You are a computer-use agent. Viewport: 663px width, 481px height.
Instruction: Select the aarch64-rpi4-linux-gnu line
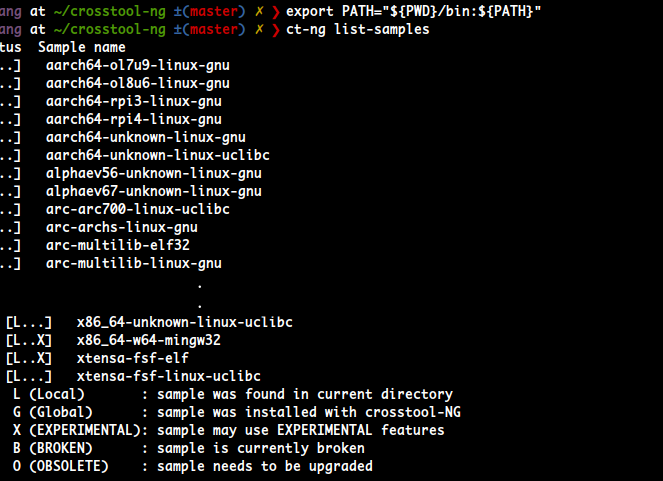134,120
